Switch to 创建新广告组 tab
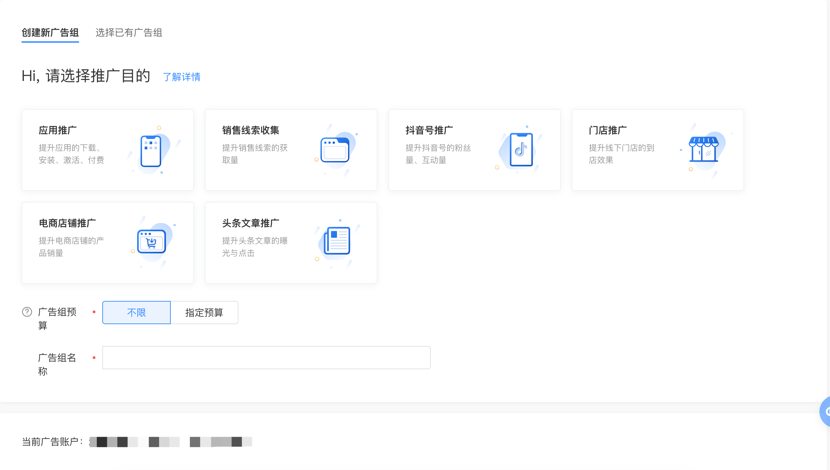The width and height of the screenshot is (830, 470). [x=50, y=33]
